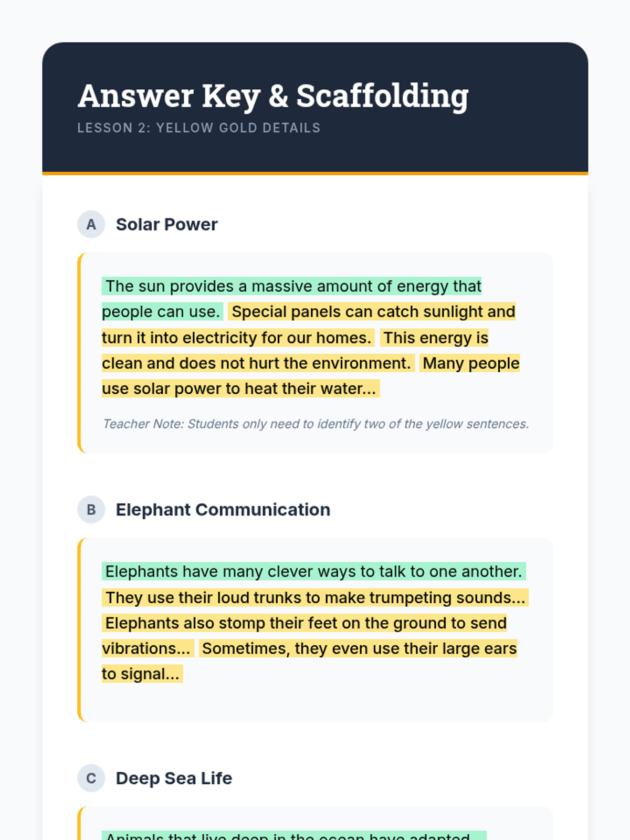The height and width of the screenshot is (840, 630).
Task: Click the Teacher Note italic text
Action: click(316, 424)
